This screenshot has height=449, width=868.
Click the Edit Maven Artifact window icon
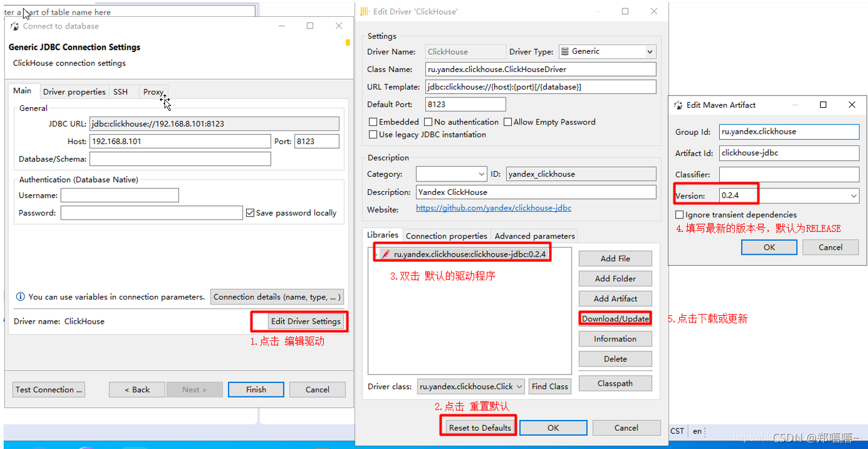679,105
